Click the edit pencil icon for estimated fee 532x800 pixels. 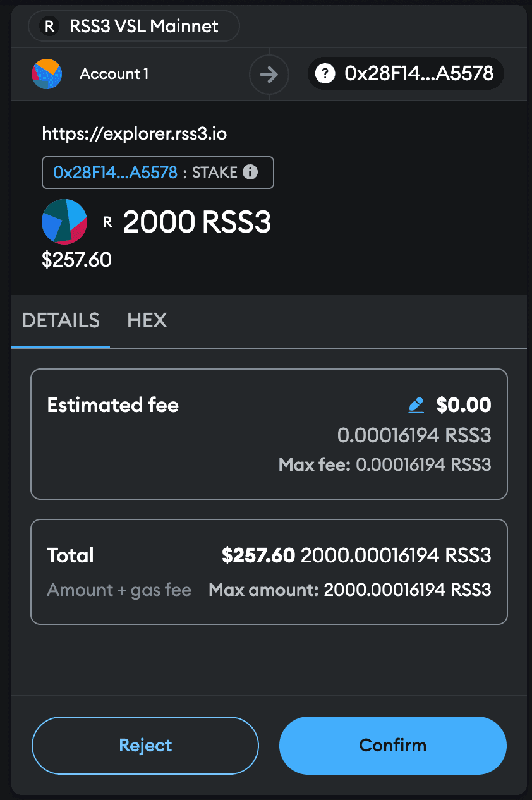click(x=416, y=405)
